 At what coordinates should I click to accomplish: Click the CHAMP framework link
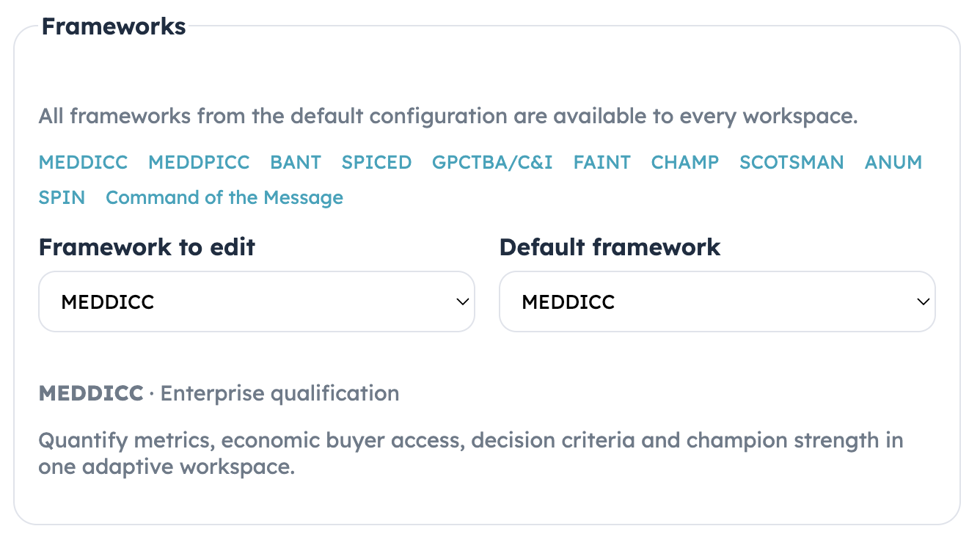point(685,162)
